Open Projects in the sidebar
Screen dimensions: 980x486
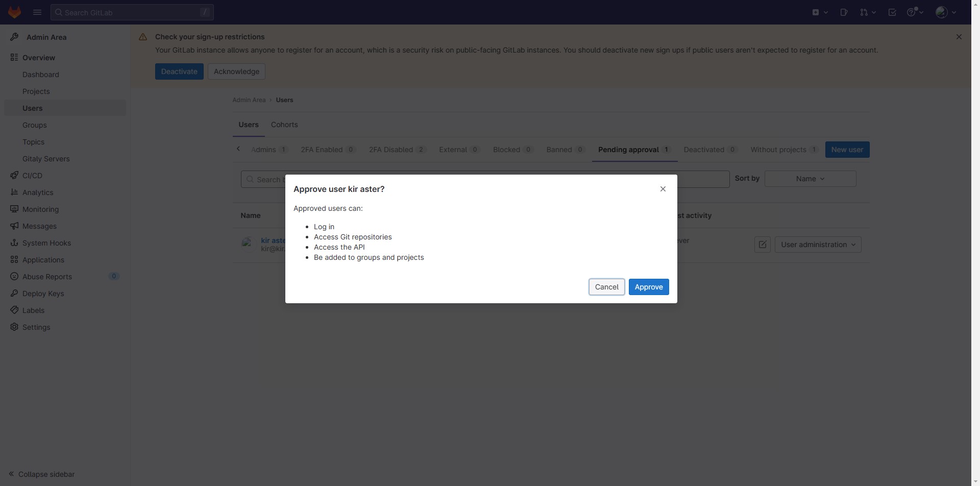coord(65,91)
